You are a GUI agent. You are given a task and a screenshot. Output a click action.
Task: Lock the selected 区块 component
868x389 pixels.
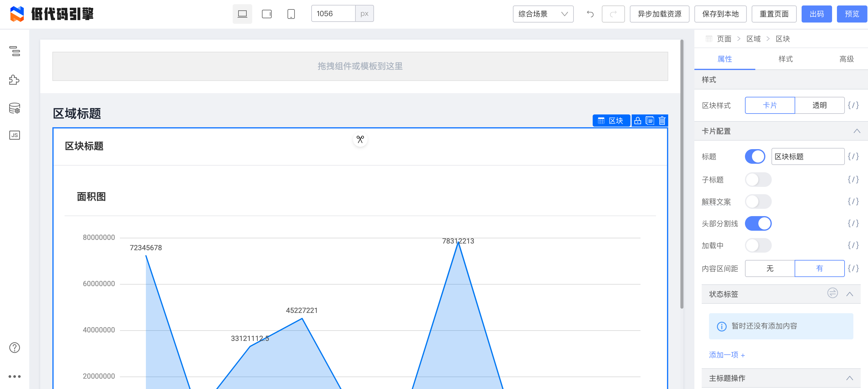[637, 121]
